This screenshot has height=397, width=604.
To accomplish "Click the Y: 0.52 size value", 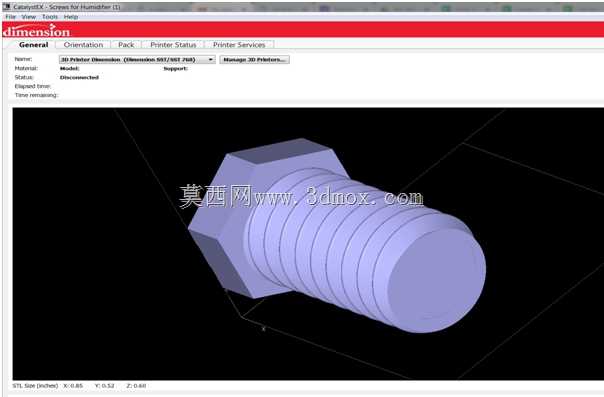I will [x=104, y=385].
